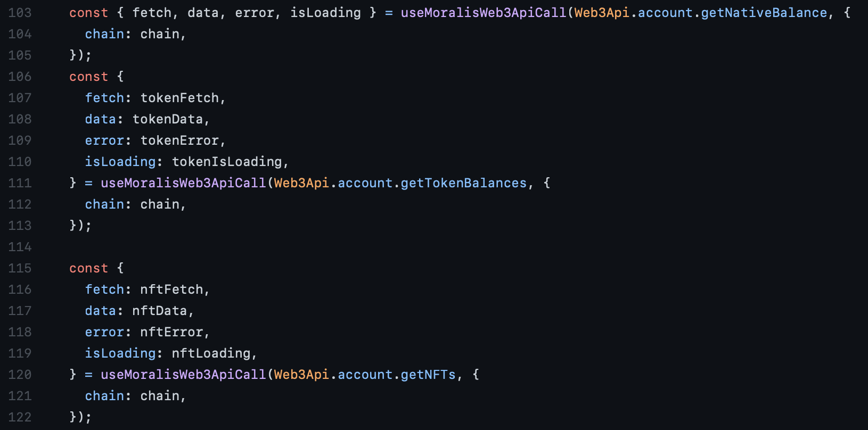Click the tokenError identifier
Image resolution: width=868 pixels, height=430 pixels.
179,140
